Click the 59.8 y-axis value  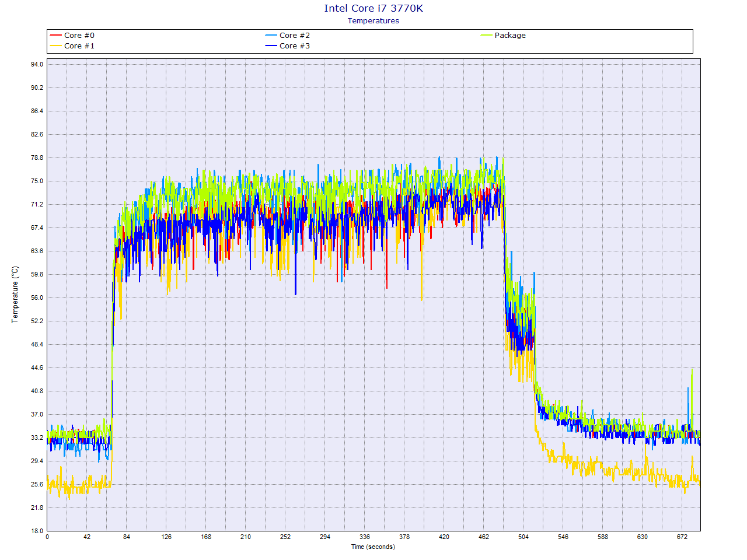pos(37,274)
